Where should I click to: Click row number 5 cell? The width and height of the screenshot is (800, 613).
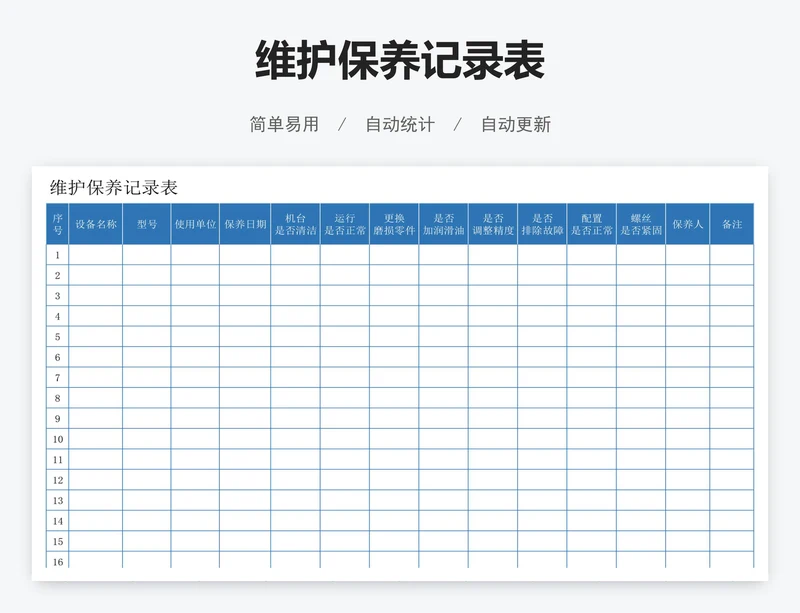(x=58, y=336)
